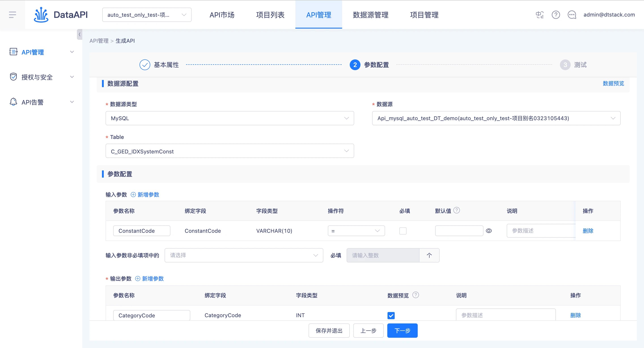644x348 pixels.
Task: Open the 数据预览 link
Action: pos(613,83)
